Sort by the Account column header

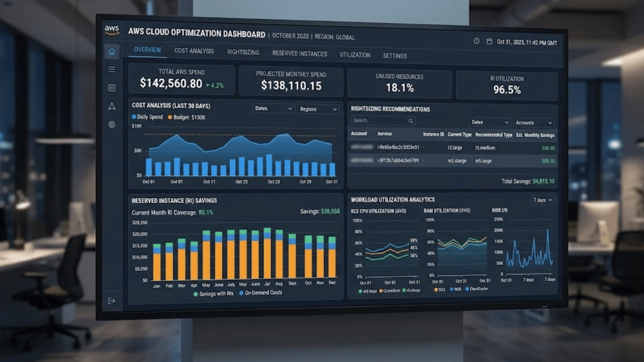[x=359, y=133]
